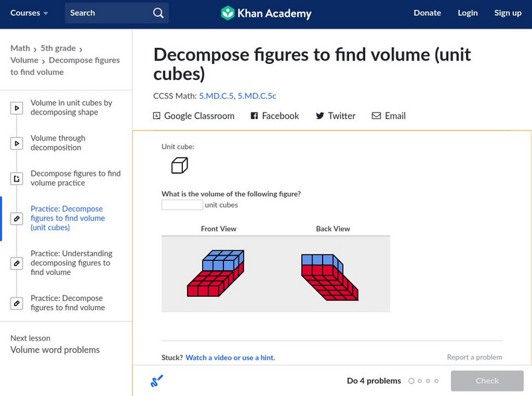Share via the Twitter icon
The height and width of the screenshot is (396, 532).
(x=320, y=116)
